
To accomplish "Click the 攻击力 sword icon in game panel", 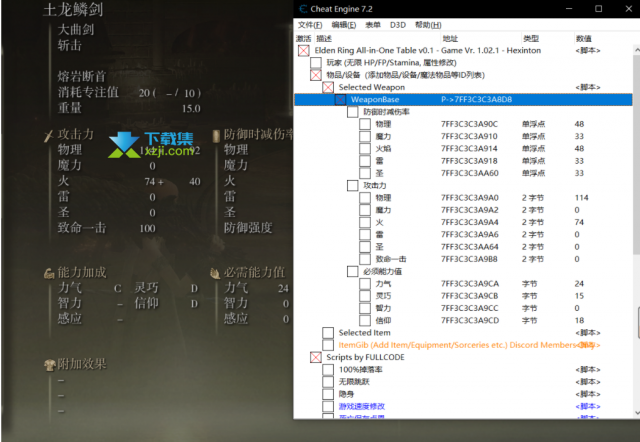I will pos(49,136).
